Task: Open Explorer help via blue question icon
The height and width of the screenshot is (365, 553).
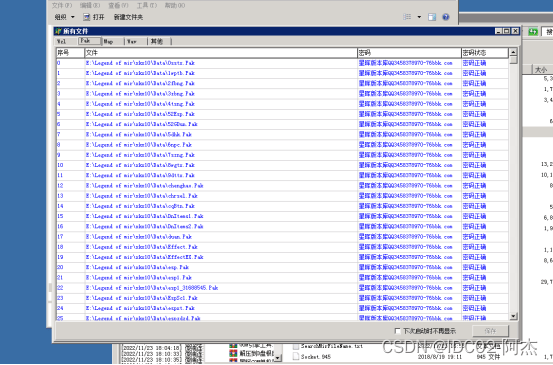Action: click(x=446, y=17)
